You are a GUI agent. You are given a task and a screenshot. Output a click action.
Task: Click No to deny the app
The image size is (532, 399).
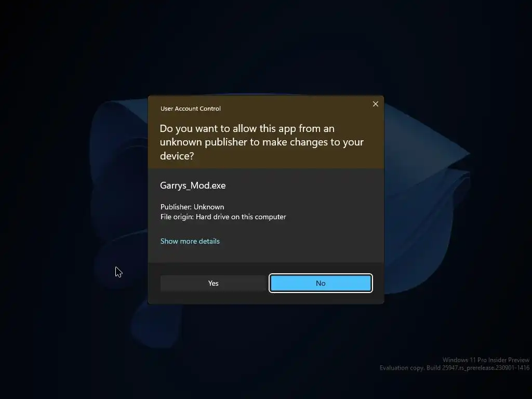321,283
